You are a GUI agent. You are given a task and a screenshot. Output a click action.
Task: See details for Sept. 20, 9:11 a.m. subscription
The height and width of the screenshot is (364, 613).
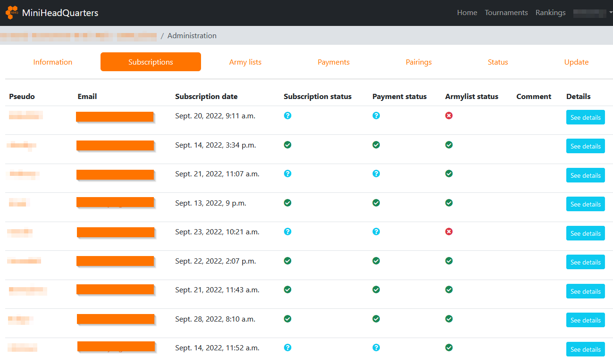[x=585, y=117]
